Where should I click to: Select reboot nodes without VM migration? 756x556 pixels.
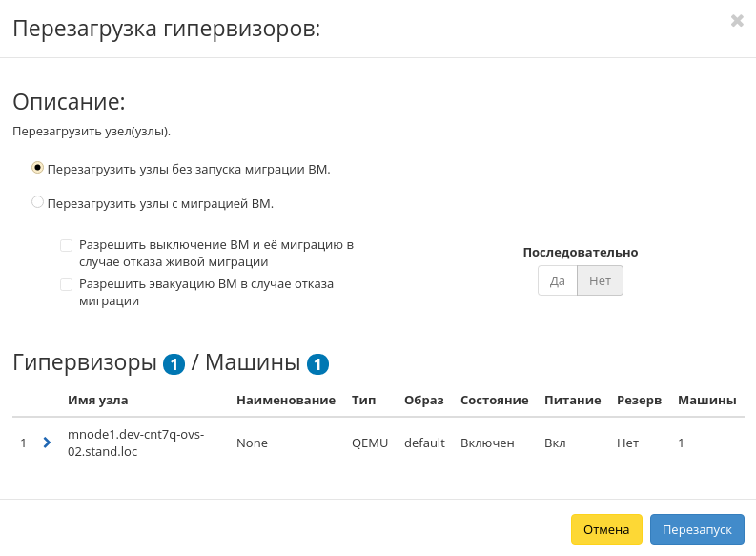point(38,168)
